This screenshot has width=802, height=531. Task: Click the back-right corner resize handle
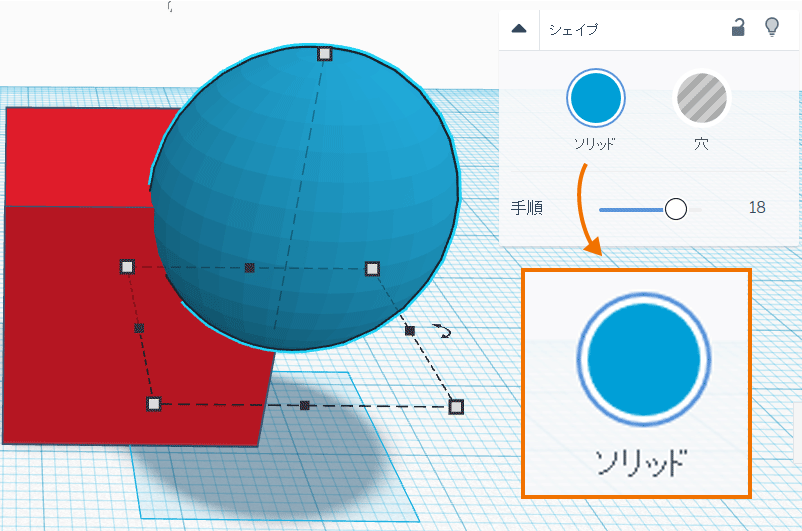(x=372, y=269)
